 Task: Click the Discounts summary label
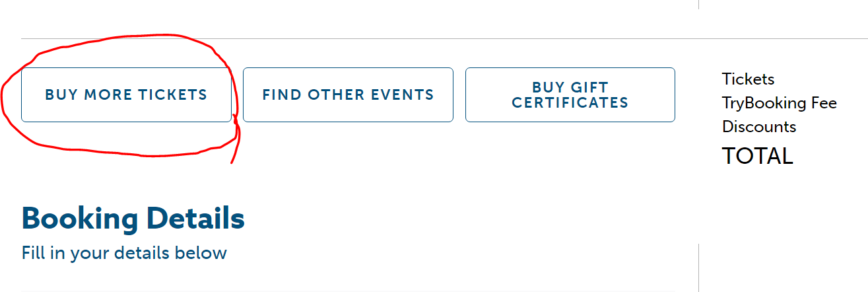(759, 126)
